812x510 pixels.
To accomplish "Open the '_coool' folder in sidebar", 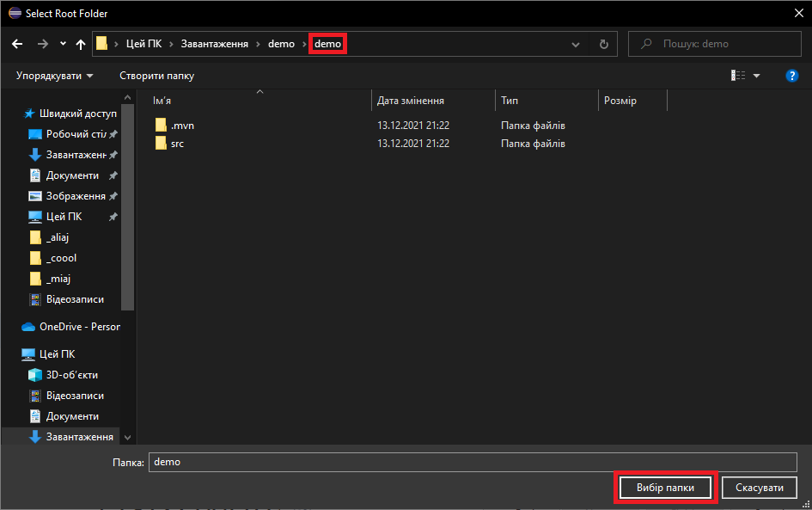I will click(x=61, y=258).
